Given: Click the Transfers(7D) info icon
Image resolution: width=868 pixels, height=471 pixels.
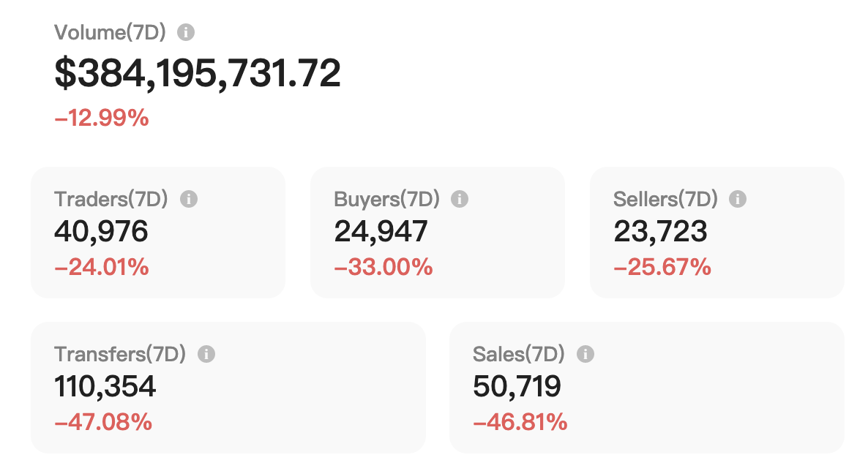Looking at the screenshot, I should pyautogui.click(x=206, y=355).
